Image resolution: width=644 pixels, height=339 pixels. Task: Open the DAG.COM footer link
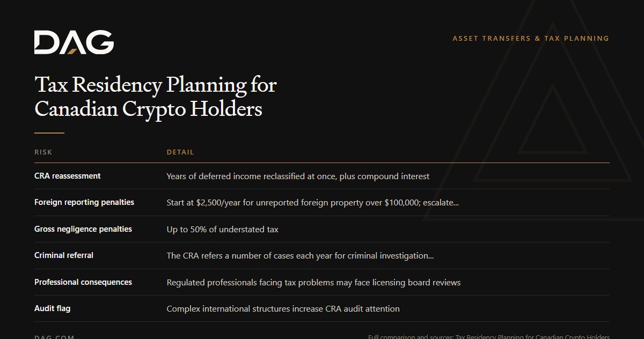54,337
